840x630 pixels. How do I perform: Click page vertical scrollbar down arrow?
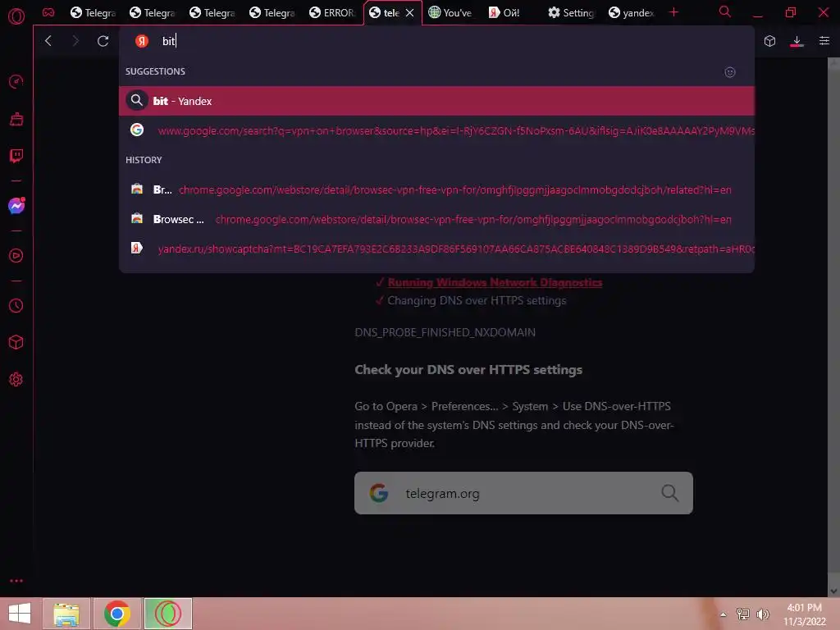[833, 591]
